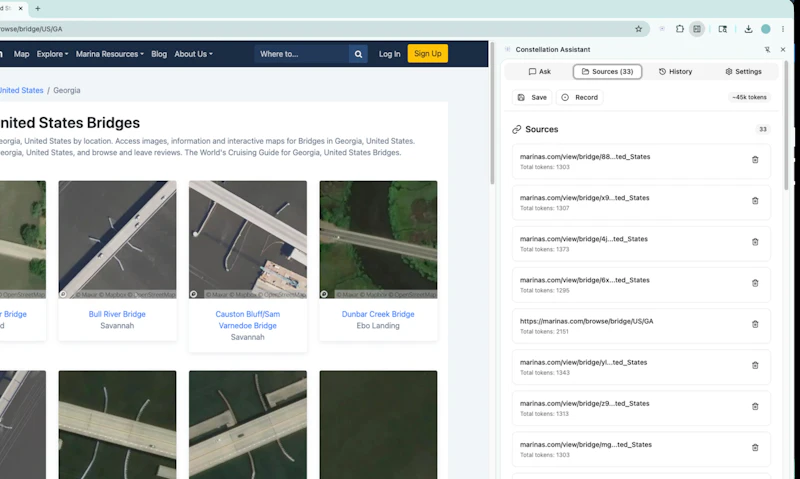Viewport: 800px width, 479px height.
Task: Click the Causton Bluff bridge aerial thumbnail
Action: [248, 239]
